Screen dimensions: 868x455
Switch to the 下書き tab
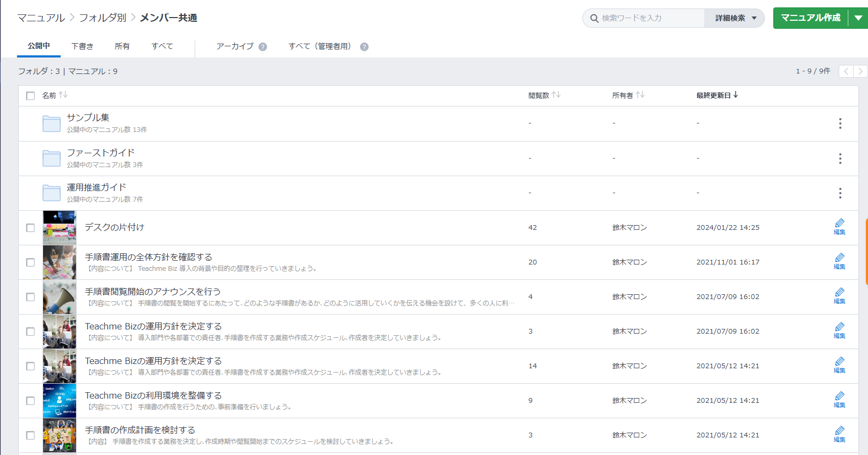pos(82,46)
